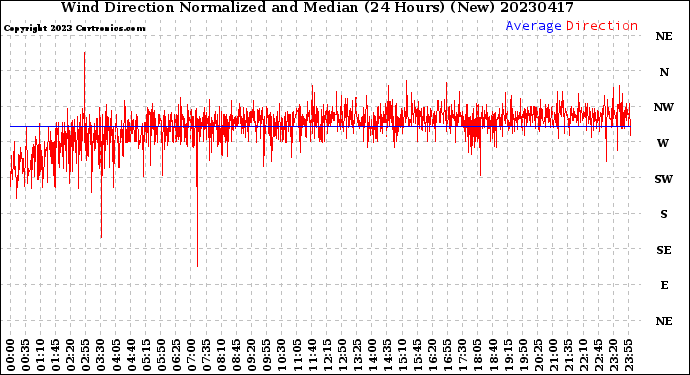Click the 19:50 time axis label
Image resolution: width=690 pixels, height=375 pixels.
point(523,355)
